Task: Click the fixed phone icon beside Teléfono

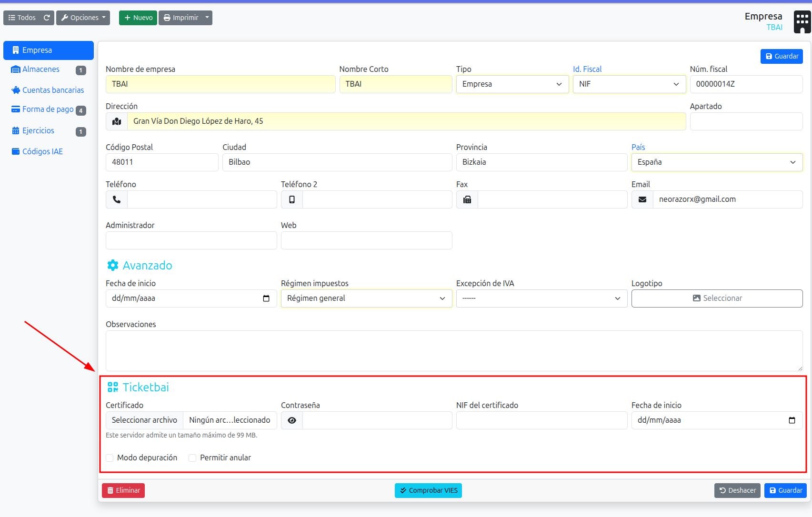Action: point(116,199)
